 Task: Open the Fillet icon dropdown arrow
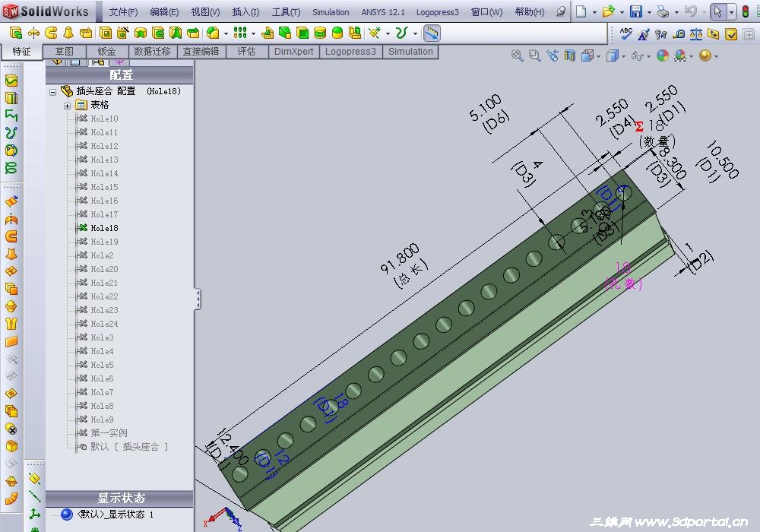click(x=226, y=34)
